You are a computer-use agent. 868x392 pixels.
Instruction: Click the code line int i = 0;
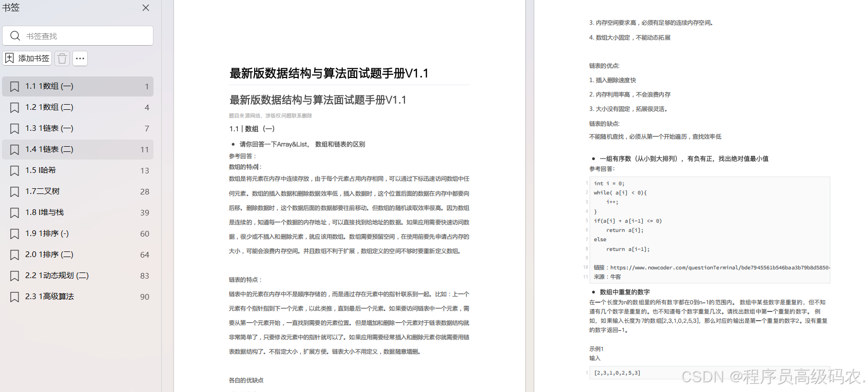click(609, 183)
